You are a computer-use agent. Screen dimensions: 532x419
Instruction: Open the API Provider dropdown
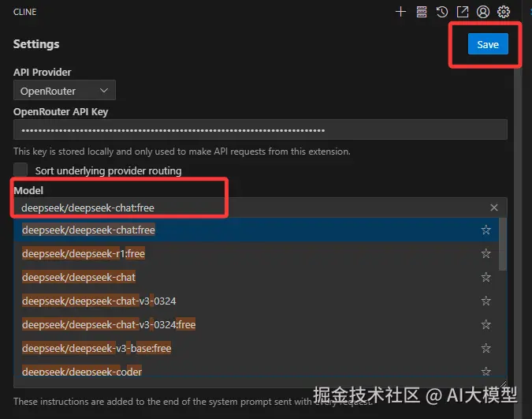coord(65,91)
